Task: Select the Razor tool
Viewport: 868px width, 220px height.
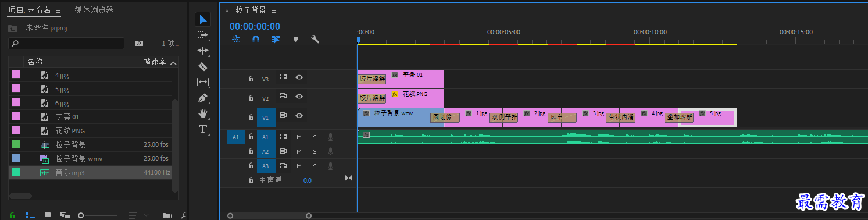Action: (x=202, y=66)
